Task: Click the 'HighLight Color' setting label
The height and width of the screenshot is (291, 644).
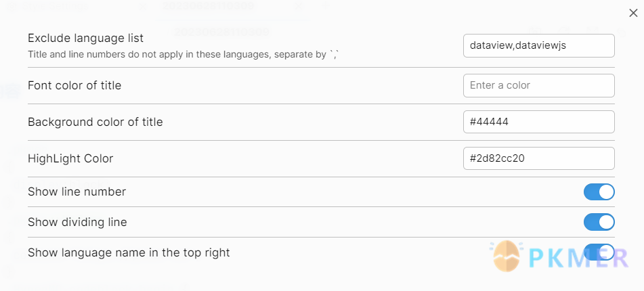Action: (70, 158)
